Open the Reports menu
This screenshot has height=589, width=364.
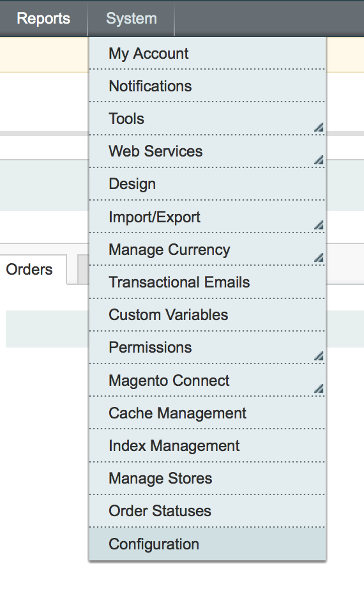coord(43,19)
